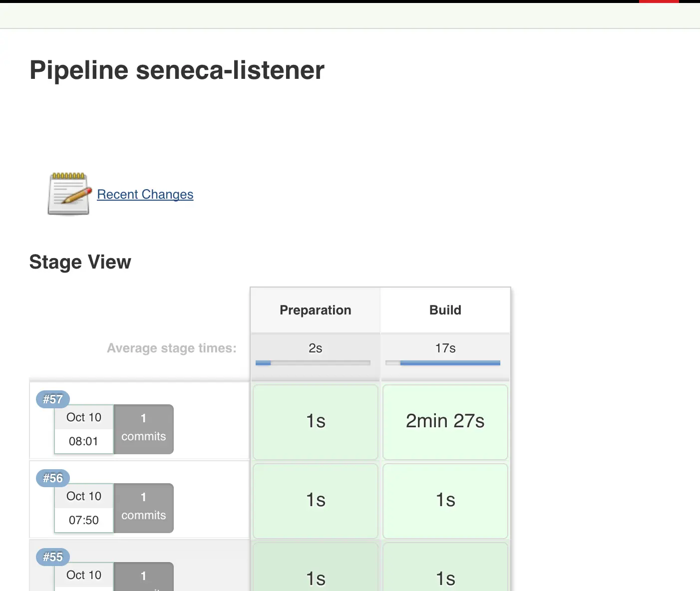700x591 pixels.
Task: Click build #57 date box Oct 10 08:01
Action: (x=84, y=429)
